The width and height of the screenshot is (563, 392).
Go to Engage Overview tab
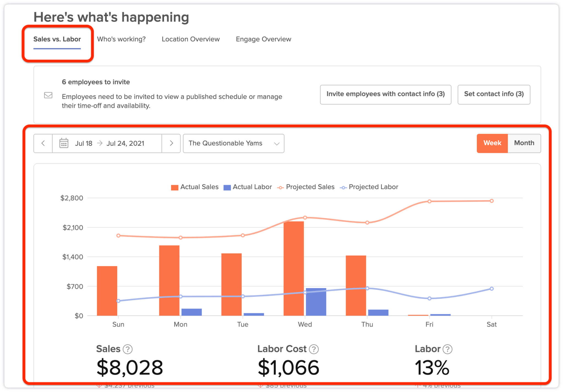[x=263, y=39]
